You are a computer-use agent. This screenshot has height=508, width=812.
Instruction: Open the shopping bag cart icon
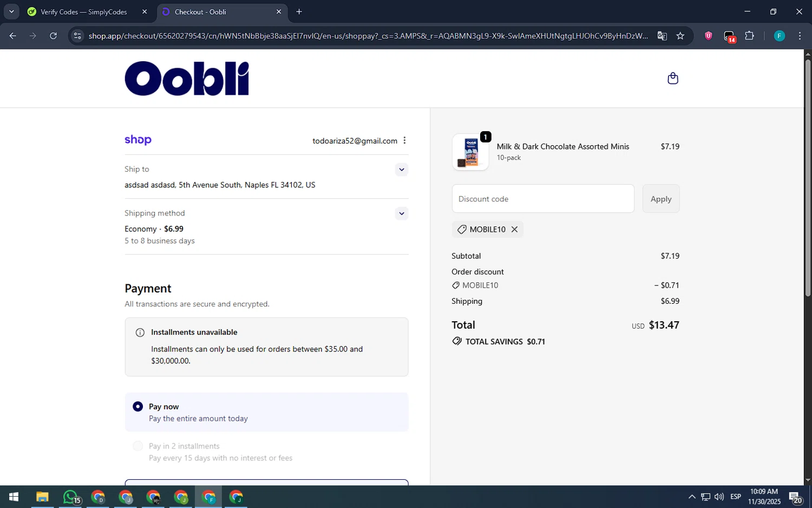673,79
